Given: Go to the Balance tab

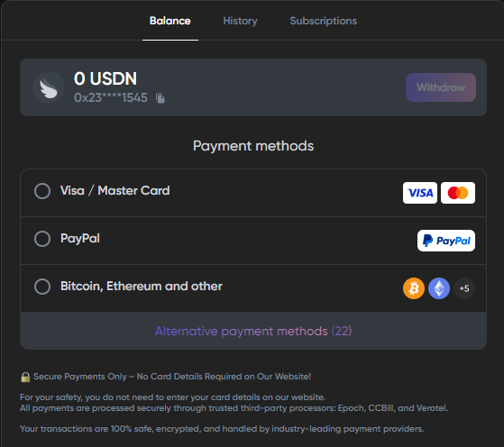Looking at the screenshot, I should click(170, 21).
